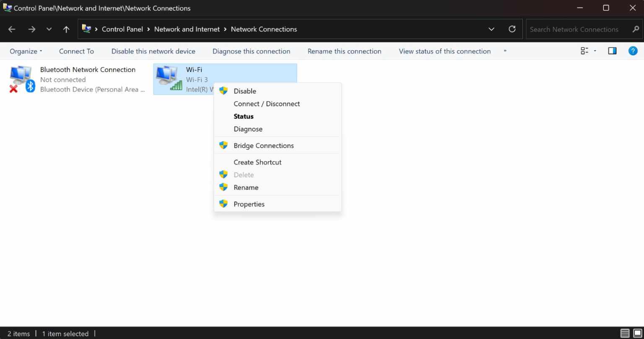Open recent locations chevron
Viewport: 644px width, 339px height.
[x=49, y=29]
